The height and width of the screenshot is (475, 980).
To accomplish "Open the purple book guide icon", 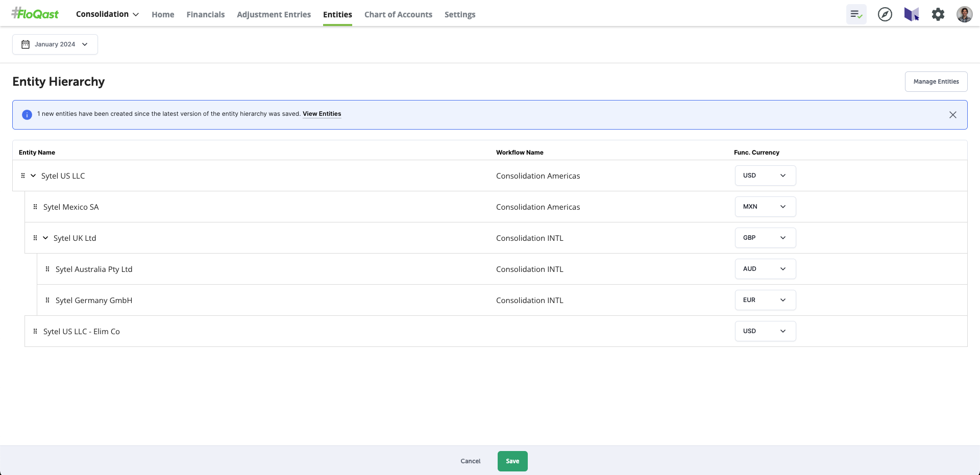I will 912,14.
